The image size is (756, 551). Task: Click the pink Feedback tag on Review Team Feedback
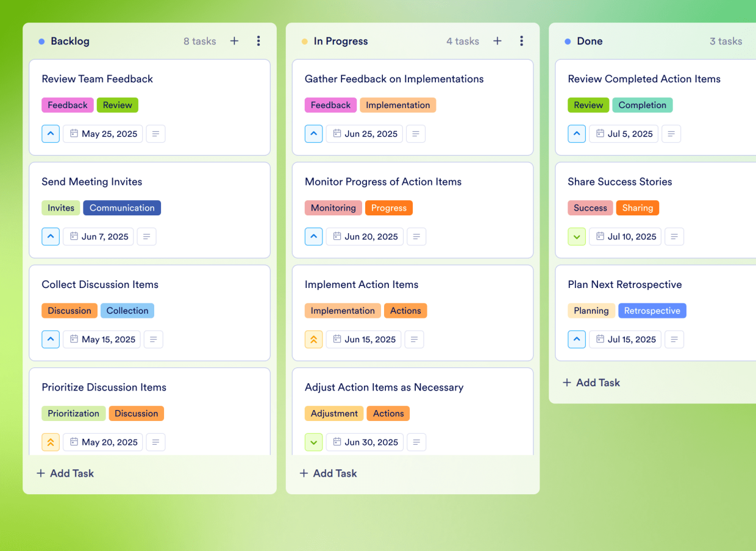point(67,105)
